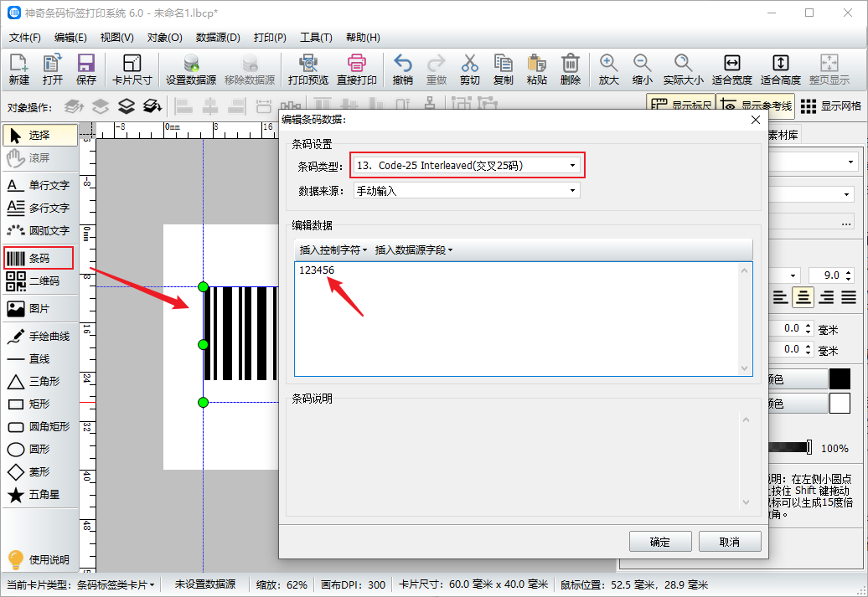Select the 多行文字 multi-line text tool

click(40, 208)
